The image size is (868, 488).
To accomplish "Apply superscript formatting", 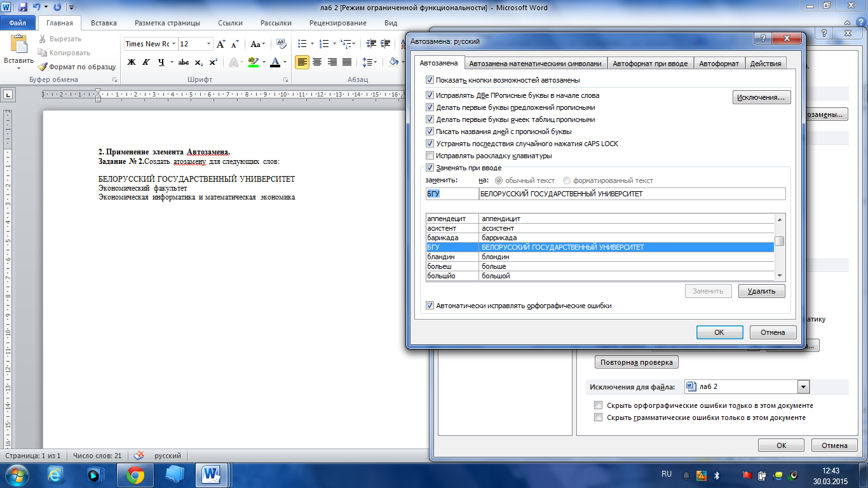I will pos(214,62).
